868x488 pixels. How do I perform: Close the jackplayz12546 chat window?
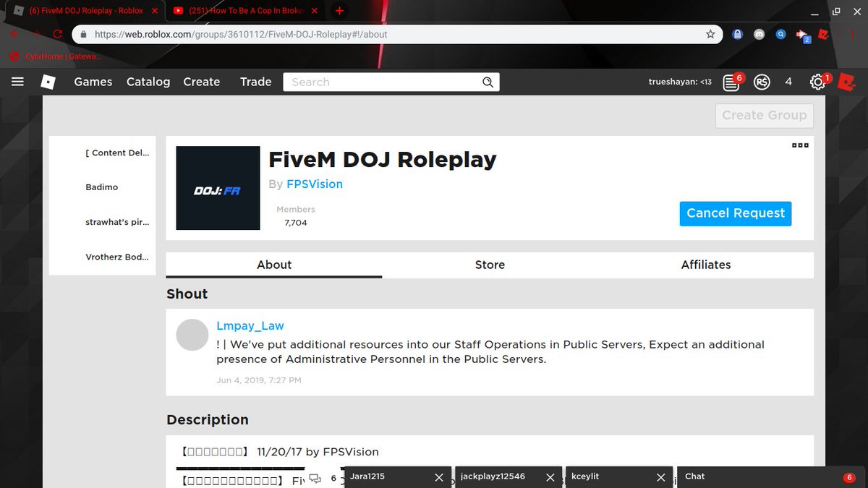point(550,477)
